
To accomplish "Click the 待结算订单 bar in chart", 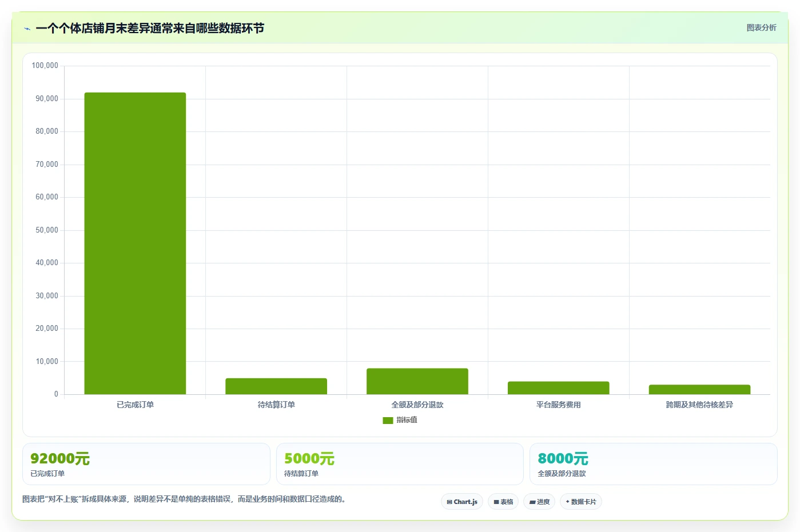I will pos(276,386).
